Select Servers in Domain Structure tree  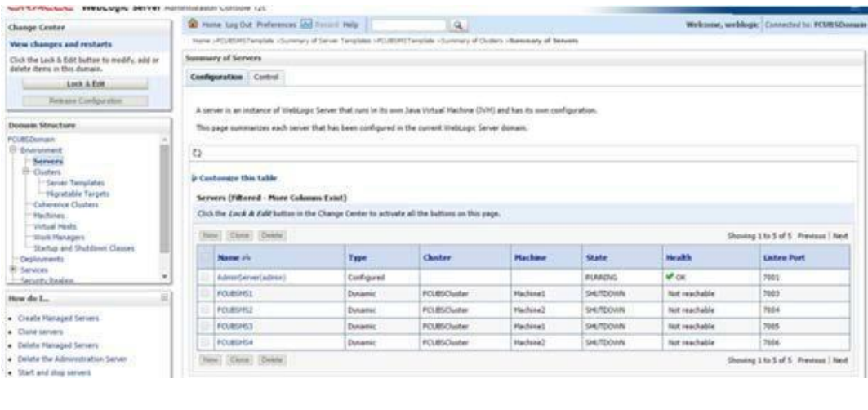click(47, 161)
